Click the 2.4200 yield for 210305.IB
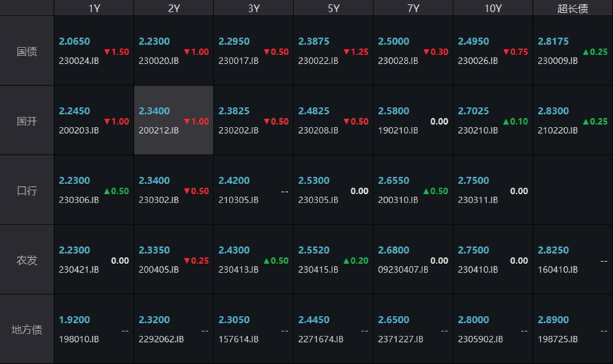The width and height of the screenshot is (613, 364). 234,181
